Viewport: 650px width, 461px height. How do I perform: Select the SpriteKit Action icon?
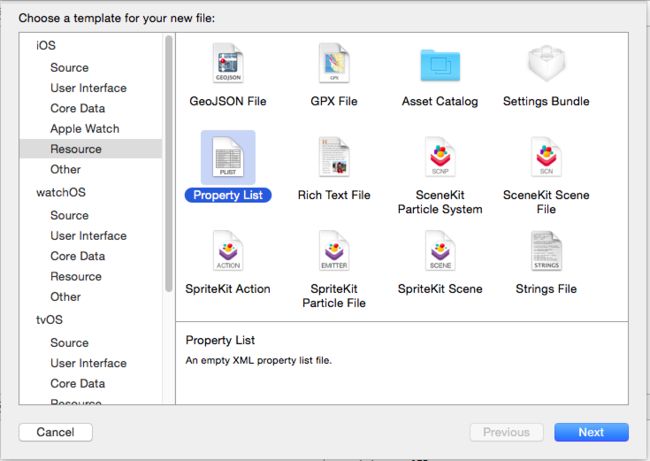point(228,251)
